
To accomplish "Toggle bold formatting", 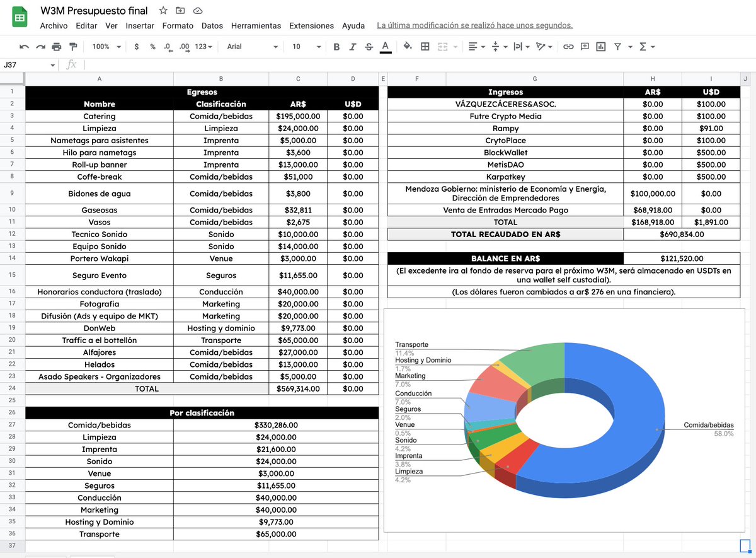I will coord(336,47).
